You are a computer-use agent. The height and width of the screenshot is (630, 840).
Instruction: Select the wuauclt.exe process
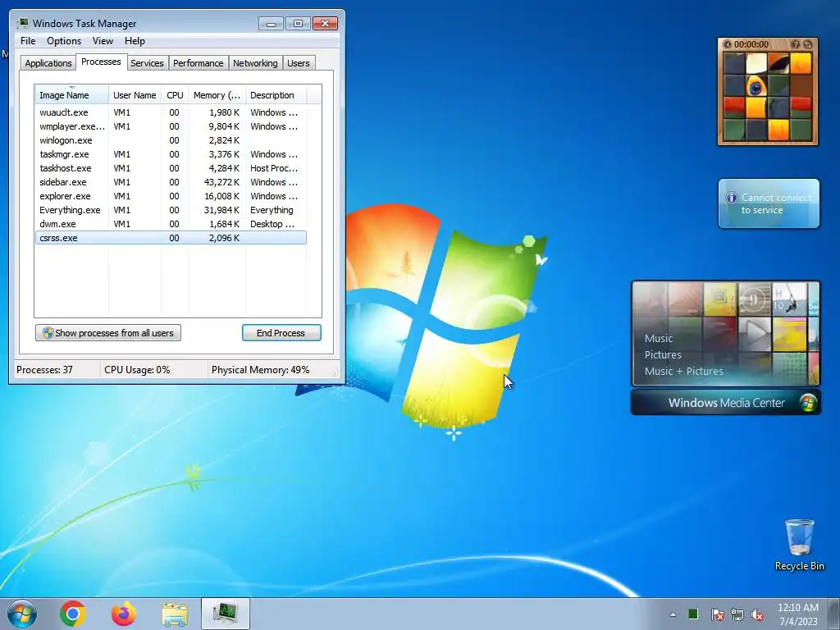(x=171, y=112)
